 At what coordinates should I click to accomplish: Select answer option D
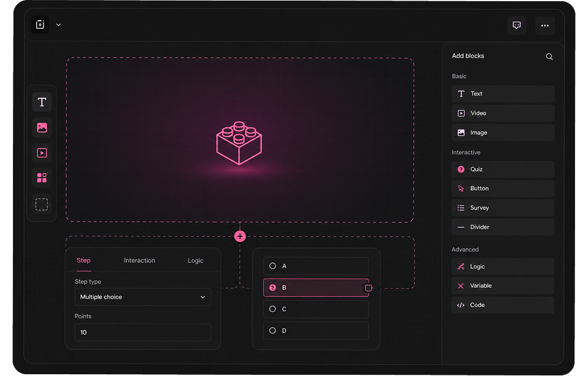316,331
